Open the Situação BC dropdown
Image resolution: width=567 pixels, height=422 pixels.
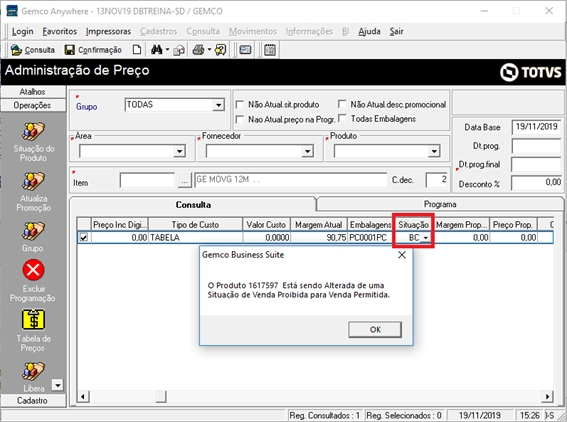pyautogui.click(x=426, y=238)
